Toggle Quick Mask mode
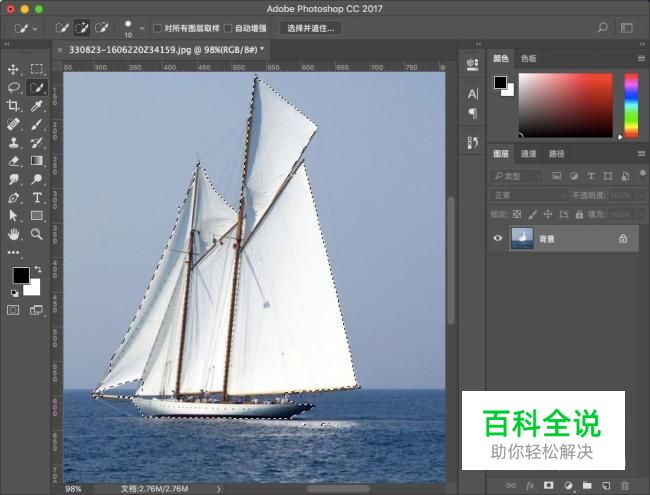 [13, 310]
